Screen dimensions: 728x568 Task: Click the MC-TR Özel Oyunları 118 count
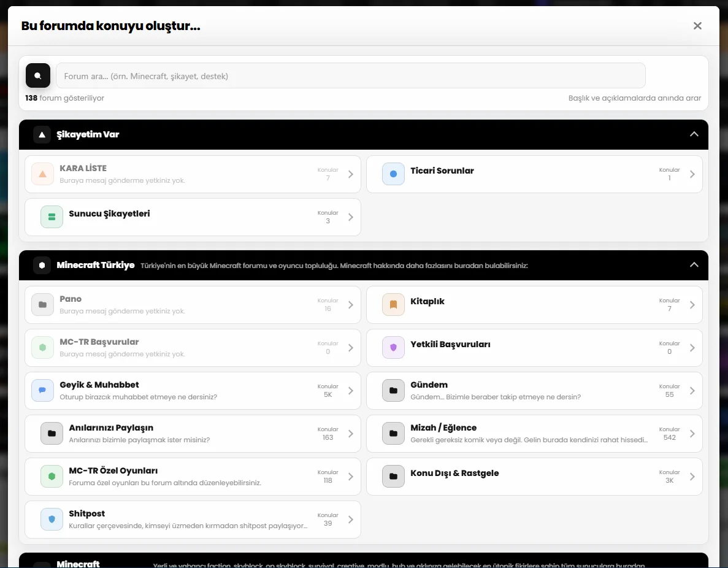point(328,480)
